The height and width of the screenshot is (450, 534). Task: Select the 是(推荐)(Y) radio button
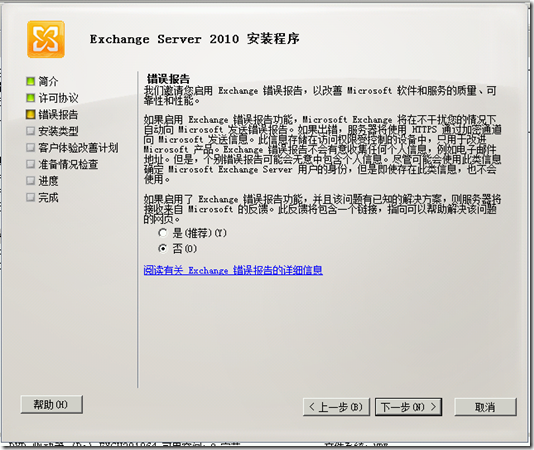click(x=163, y=233)
